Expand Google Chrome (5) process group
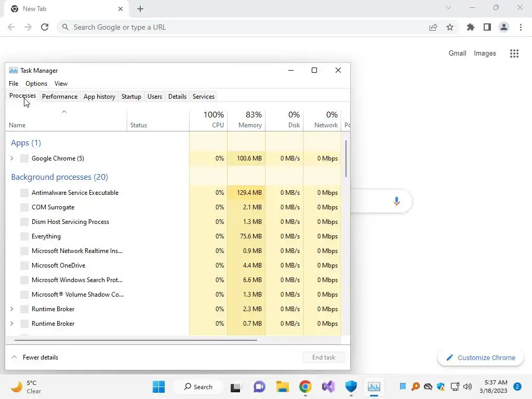The width and height of the screenshot is (532, 399). (12, 158)
